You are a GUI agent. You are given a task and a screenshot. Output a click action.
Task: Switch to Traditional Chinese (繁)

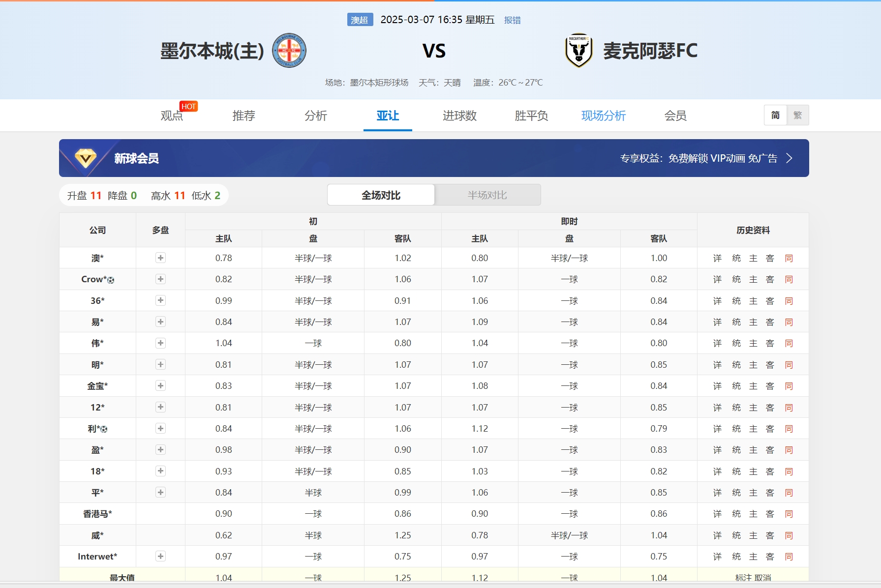point(798,115)
